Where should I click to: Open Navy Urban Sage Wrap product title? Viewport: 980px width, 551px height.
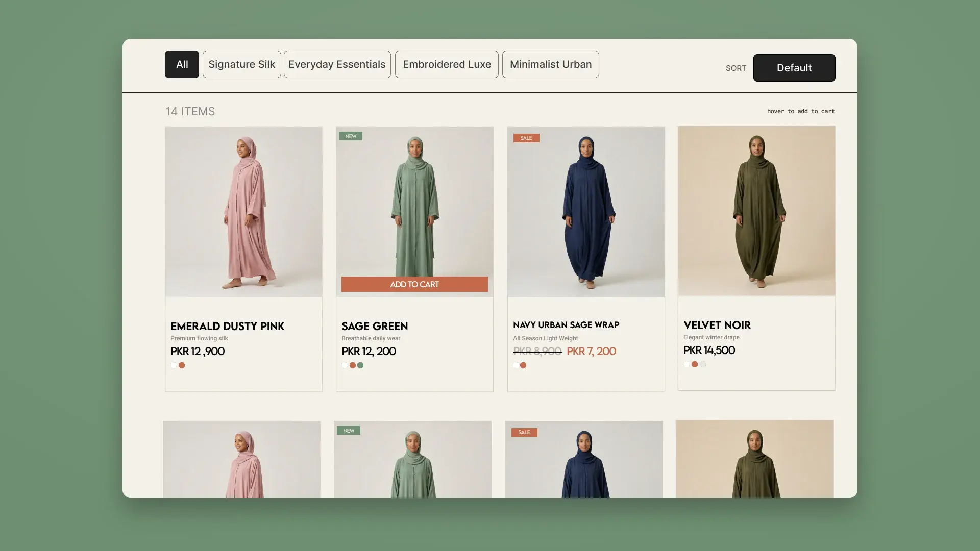(566, 325)
